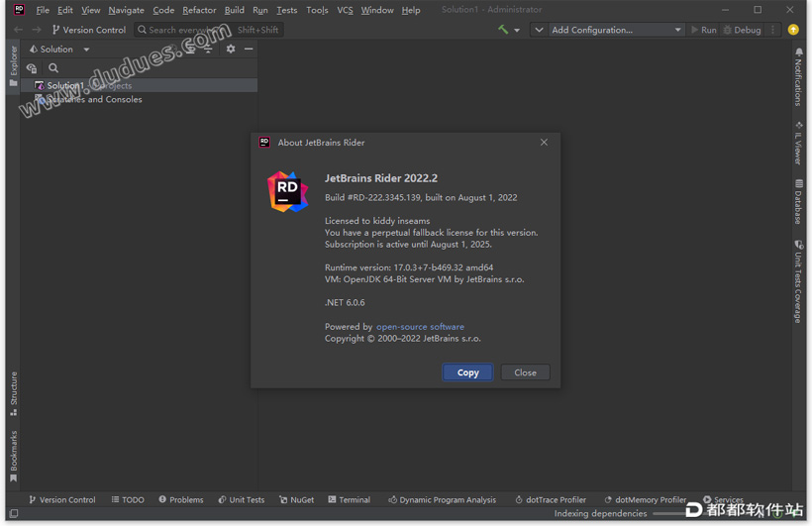Open the Help menu

pos(411,10)
